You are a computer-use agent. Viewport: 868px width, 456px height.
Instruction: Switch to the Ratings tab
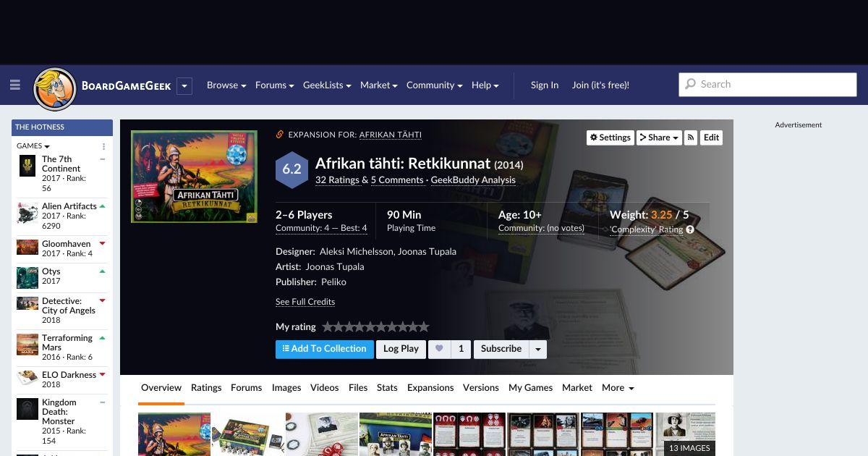pos(206,388)
